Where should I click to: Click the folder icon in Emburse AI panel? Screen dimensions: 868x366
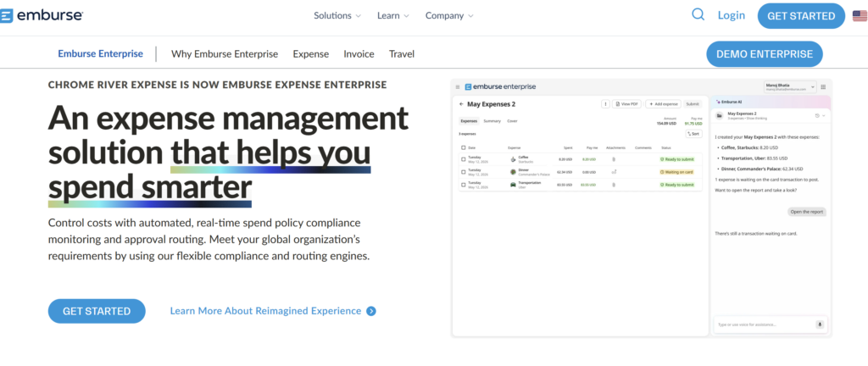719,115
